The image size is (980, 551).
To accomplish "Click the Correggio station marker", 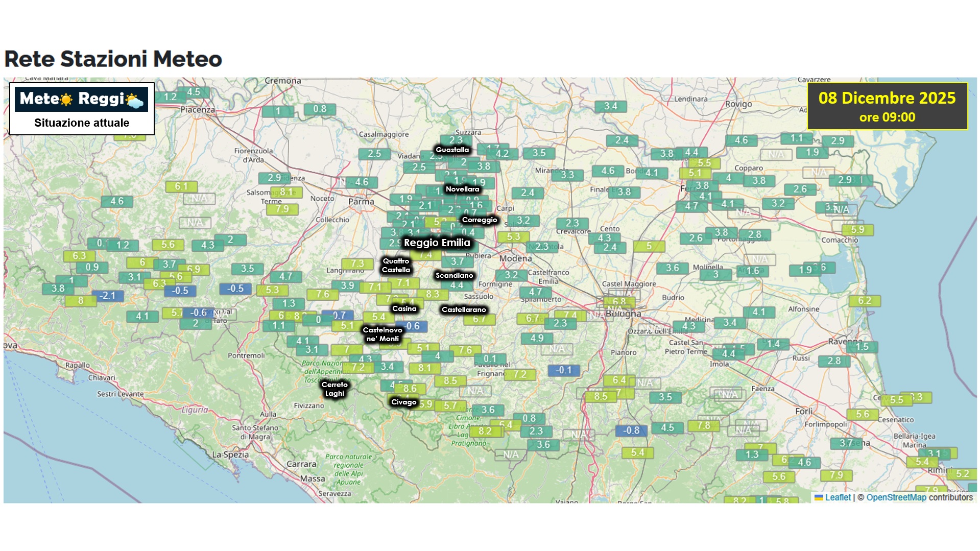I will tap(479, 220).
